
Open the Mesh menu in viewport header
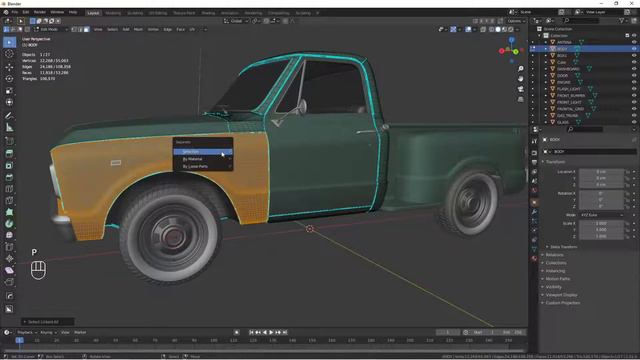(138, 29)
